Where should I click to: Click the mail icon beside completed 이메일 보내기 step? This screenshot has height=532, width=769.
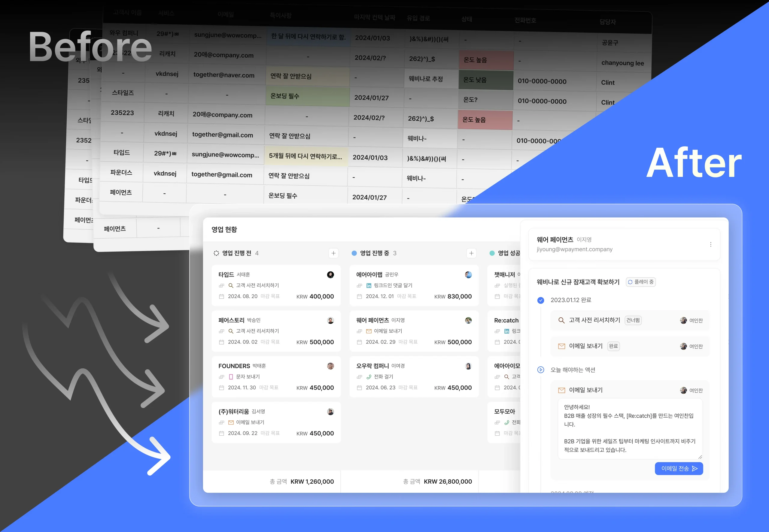(561, 346)
